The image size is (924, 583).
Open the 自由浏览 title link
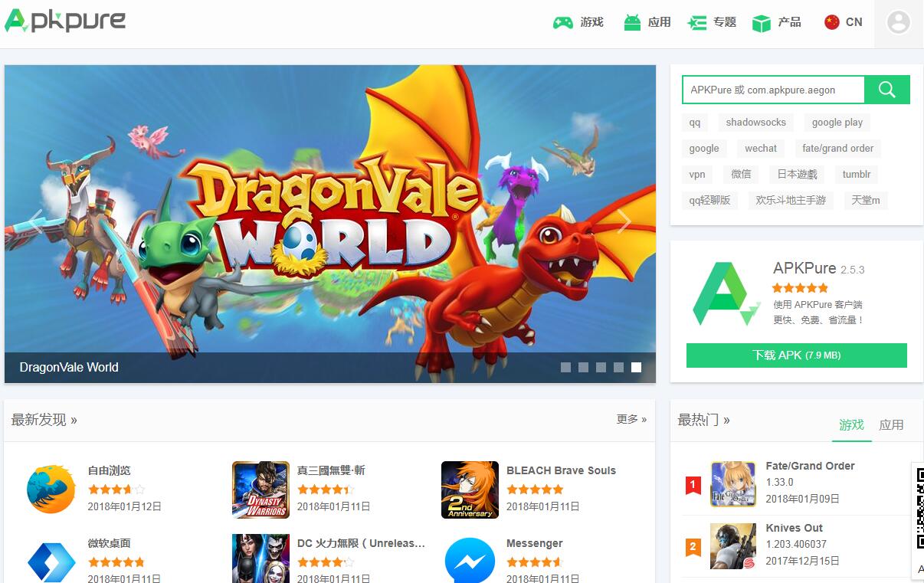point(110,470)
